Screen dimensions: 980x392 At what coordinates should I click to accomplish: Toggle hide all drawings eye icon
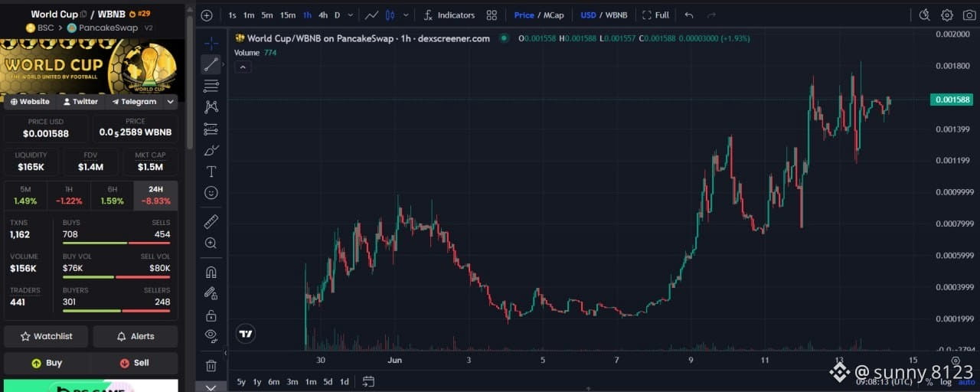211,335
